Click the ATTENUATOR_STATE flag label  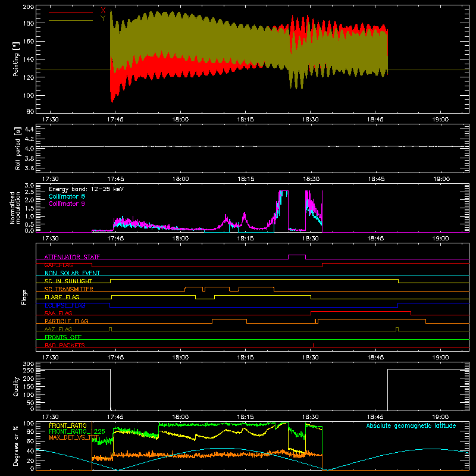click(x=72, y=257)
